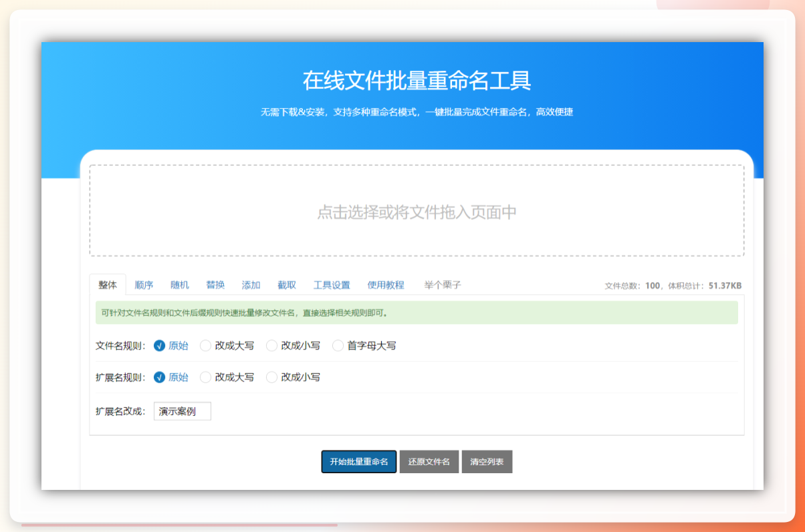Open the 工具设置 tab
Screen dimensions: 805x532
point(332,285)
